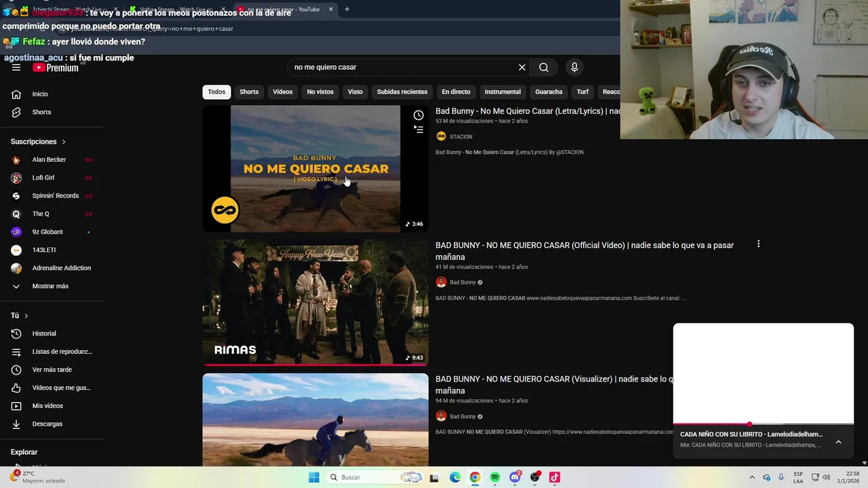Screen dimensions: 868x488
Task: Open a new browser tab with plus button
Action: pyautogui.click(x=347, y=9)
